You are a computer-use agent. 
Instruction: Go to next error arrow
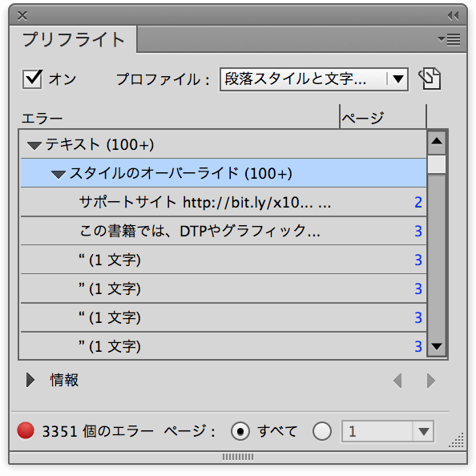pos(431,381)
